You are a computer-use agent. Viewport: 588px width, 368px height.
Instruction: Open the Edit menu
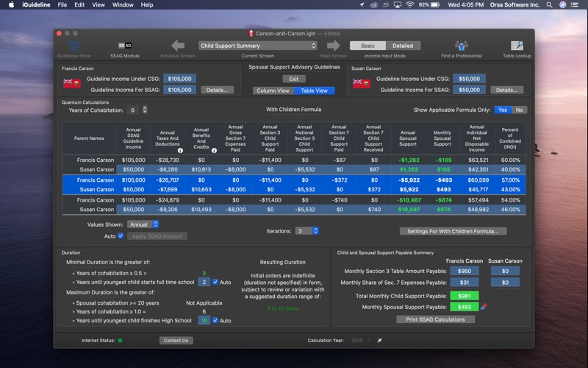click(x=79, y=5)
